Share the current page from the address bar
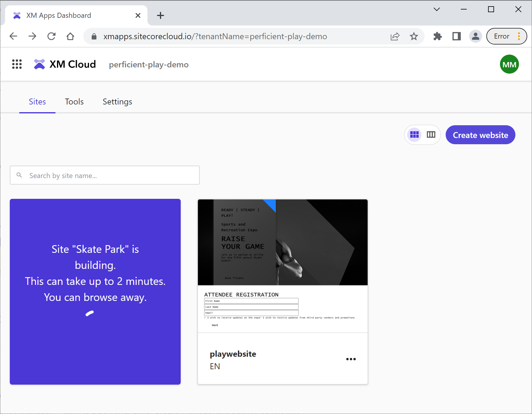The width and height of the screenshot is (532, 414). point(395,36)
